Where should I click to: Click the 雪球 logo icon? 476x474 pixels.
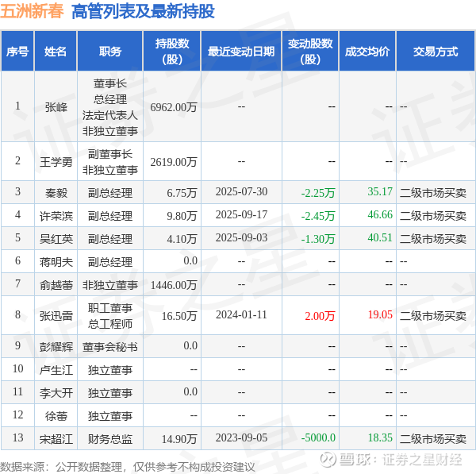[328, 459]
